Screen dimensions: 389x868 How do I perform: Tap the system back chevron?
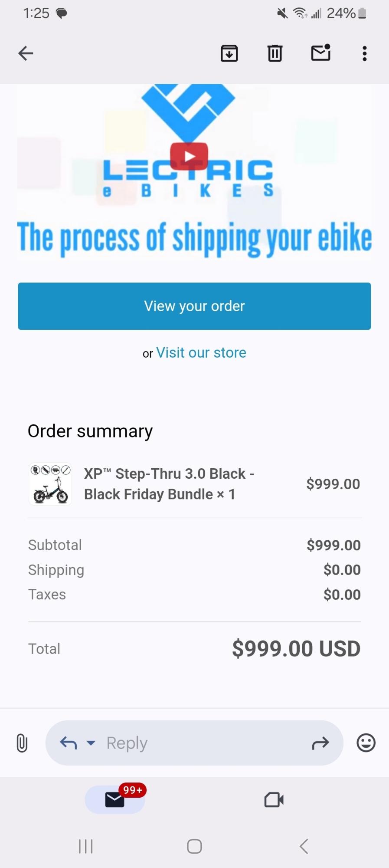tap(304, 846)
